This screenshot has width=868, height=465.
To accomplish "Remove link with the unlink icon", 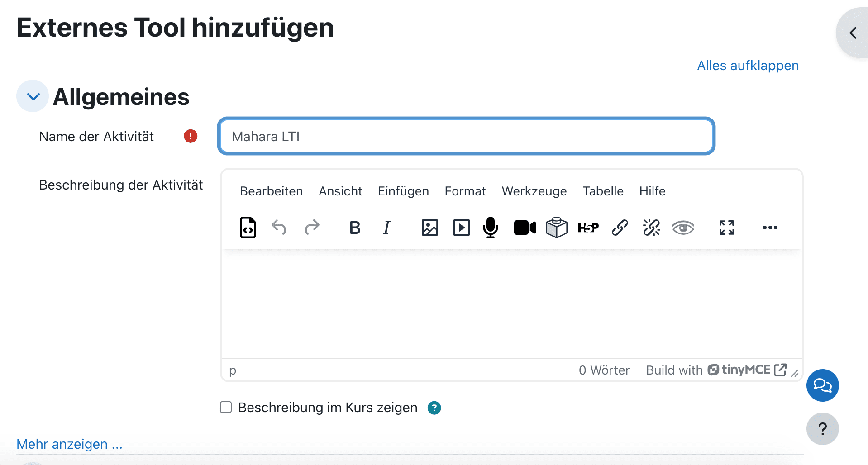I will click(651, 228).
